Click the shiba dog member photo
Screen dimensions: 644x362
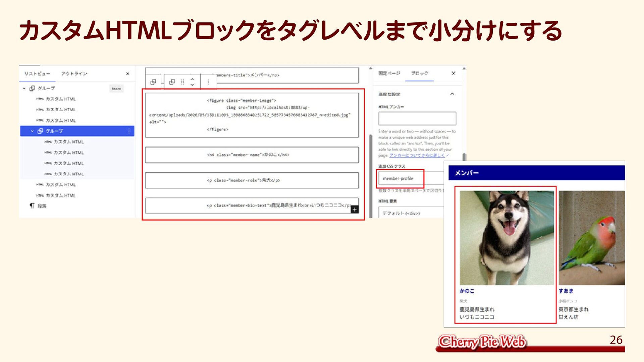[506, 238]
